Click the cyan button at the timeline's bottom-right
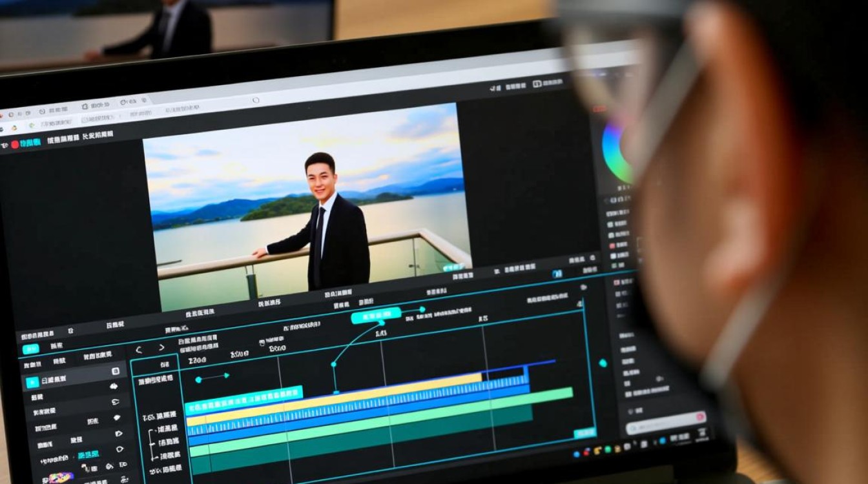Viewport: 868px width, 484px height. 584,432
